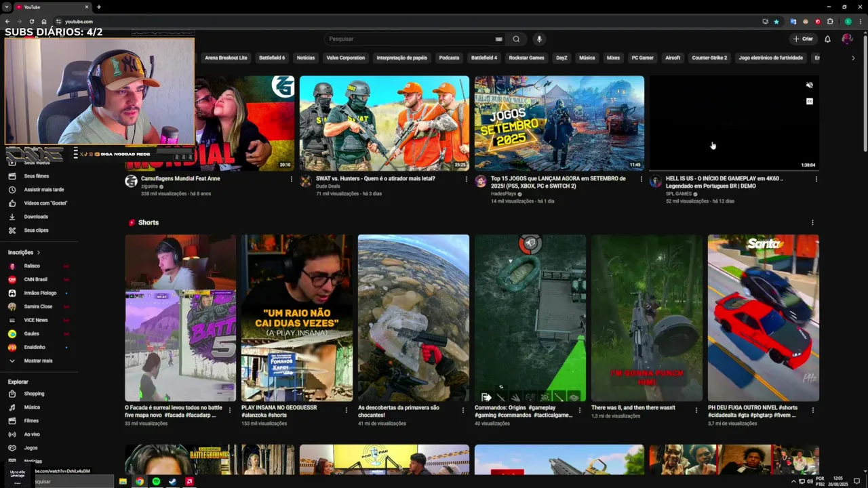This screenshot has width=868, height=488.
Task: Select the PC Gamer chip
Action: [642, 58]
